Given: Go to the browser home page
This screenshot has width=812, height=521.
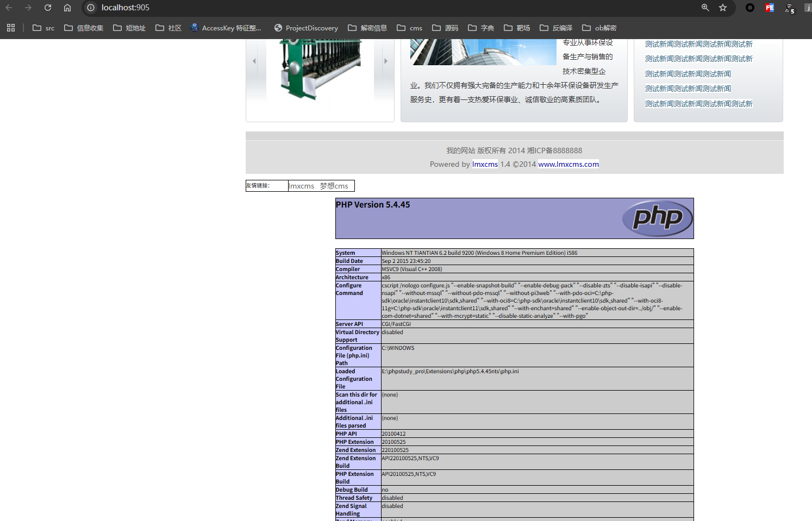Looking at the screenshot, I should pos(67,8).
